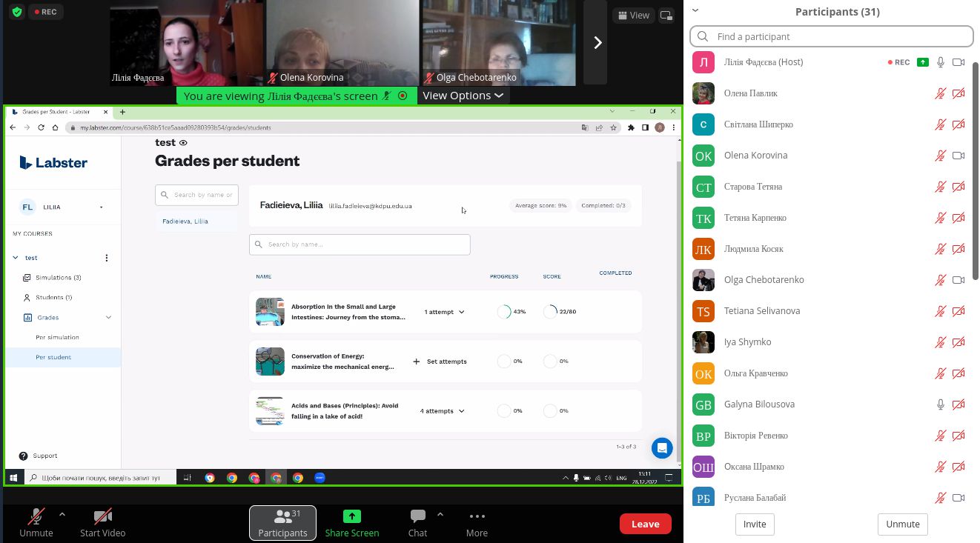Click the red Leave button
The width and height of the screenshot is (980, 543).
(x=645, y=524)
